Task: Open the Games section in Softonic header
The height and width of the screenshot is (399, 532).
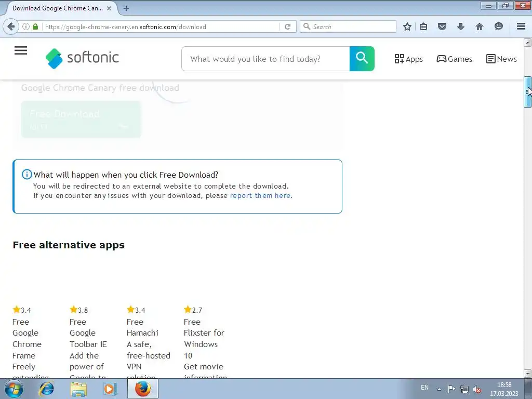Action: [x=454, y=59]
